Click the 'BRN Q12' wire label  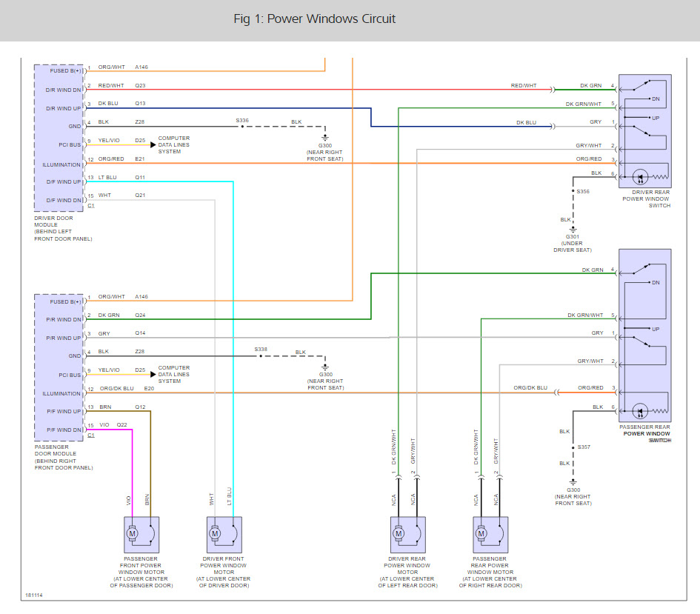click(x=122, y=407)
